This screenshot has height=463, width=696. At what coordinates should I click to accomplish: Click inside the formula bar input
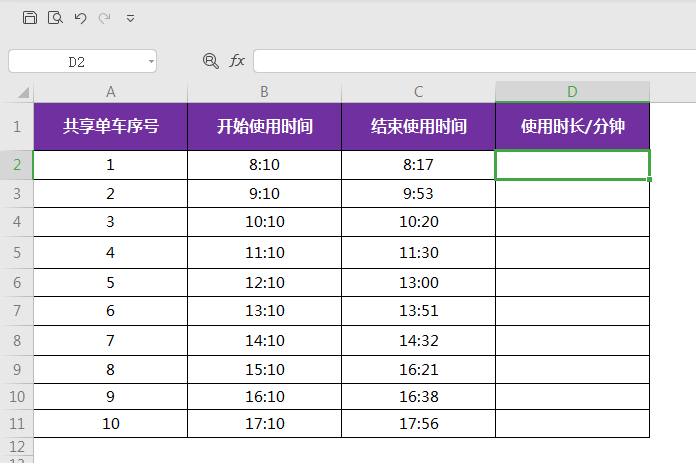(470, 61)
